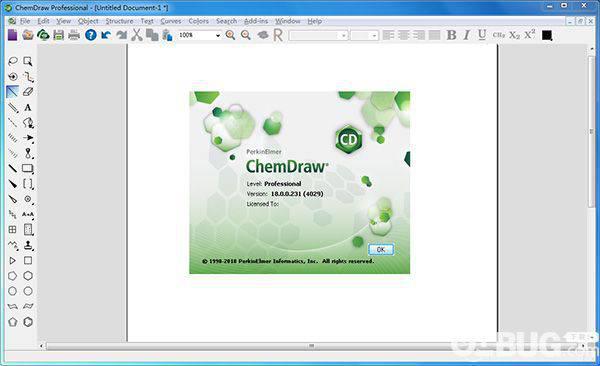Open the Colors menu
600x366 pixels.
pyautogui.click(x=199, y=21)
